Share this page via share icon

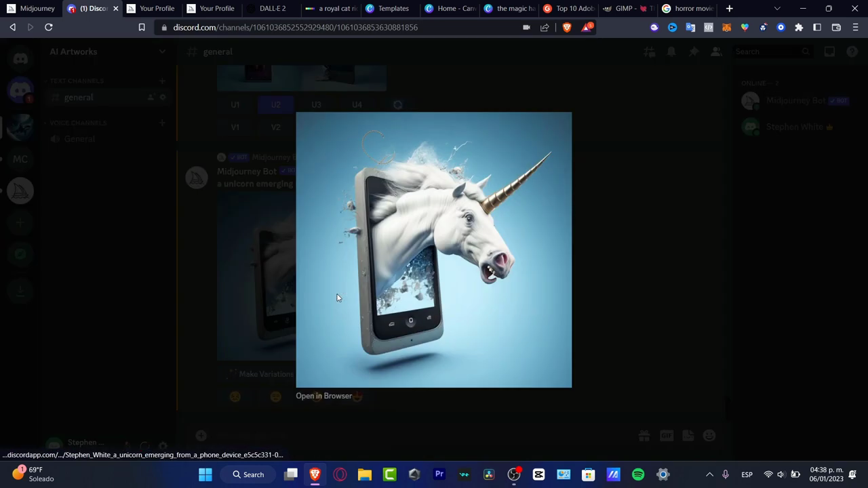(545, 27)
